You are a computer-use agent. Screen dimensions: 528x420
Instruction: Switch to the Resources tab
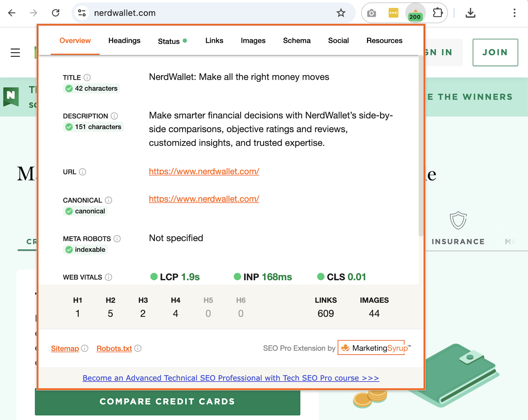click(384, 41)
